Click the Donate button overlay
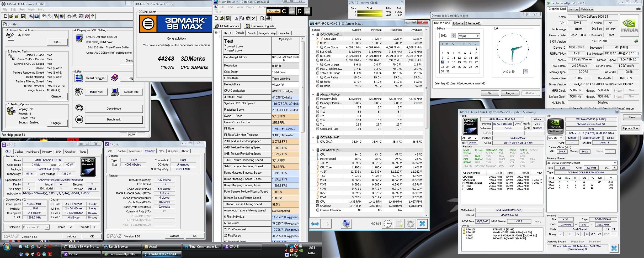The width and height of the screenshot is (644, 258). pos(273,11)
